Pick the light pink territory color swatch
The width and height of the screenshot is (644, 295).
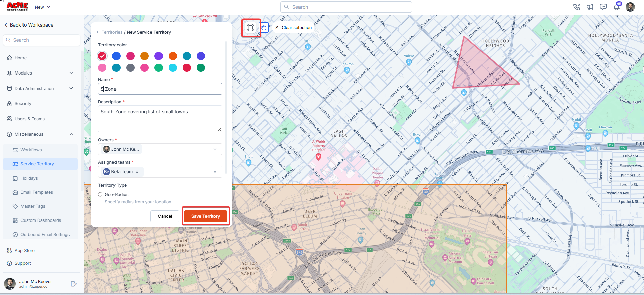point(102,68)
